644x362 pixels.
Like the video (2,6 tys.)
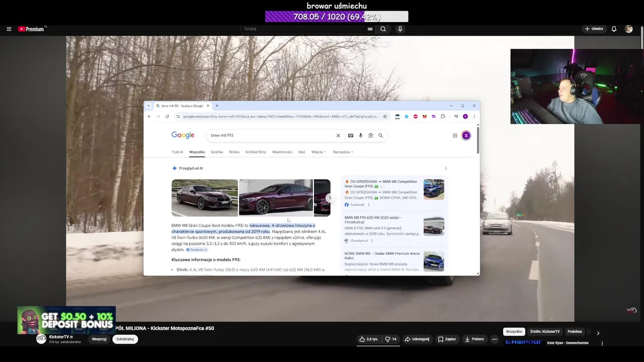coord(369,339)
